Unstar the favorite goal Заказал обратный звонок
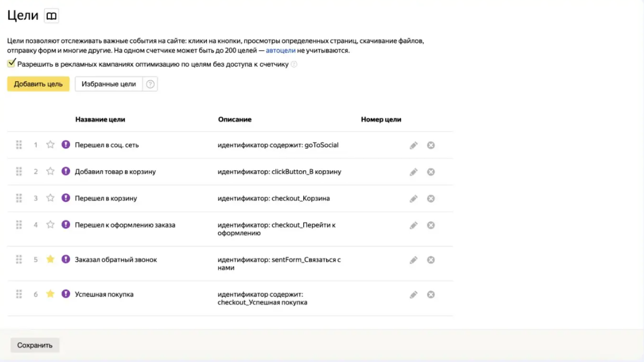This screenshot has width=644, height=362. click(x=50, y=259)
